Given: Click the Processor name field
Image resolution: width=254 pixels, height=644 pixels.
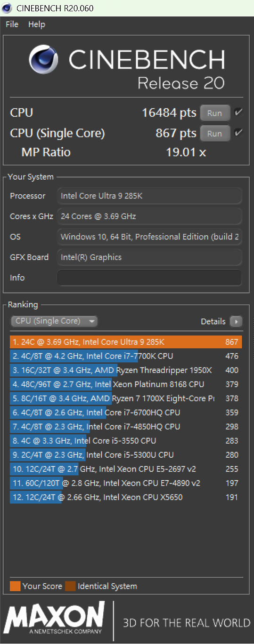Looking at the screenshot, I should (x=149, y=196).
